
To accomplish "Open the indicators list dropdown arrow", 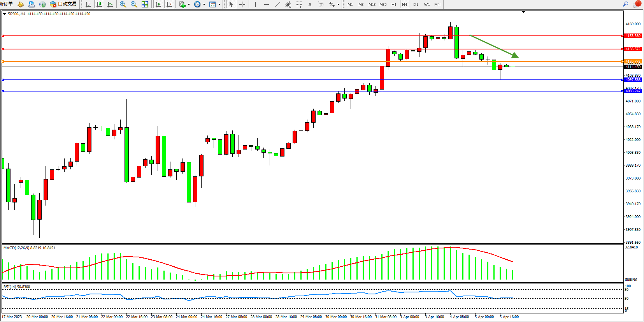I will (x=189, y=5).
